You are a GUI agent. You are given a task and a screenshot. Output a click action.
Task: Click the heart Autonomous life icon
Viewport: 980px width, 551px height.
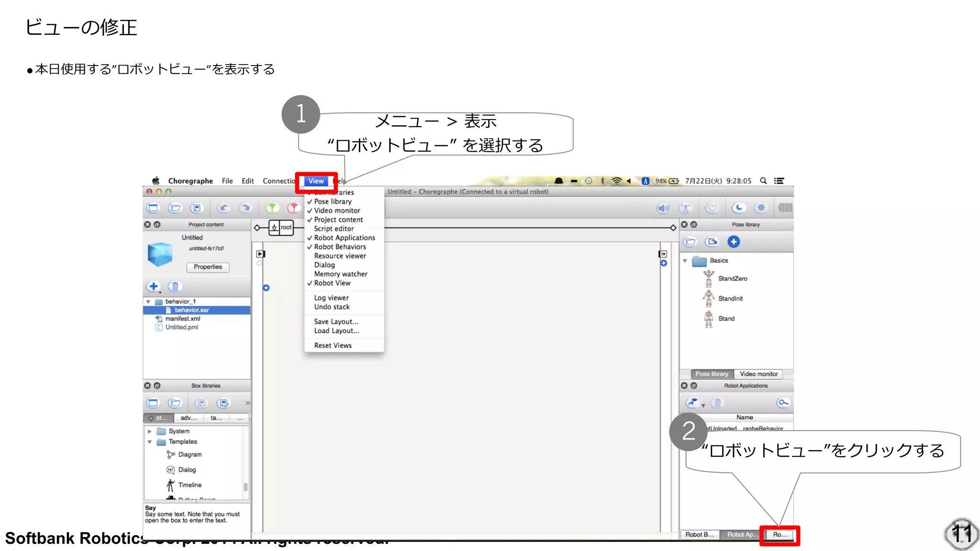(713, 208)
